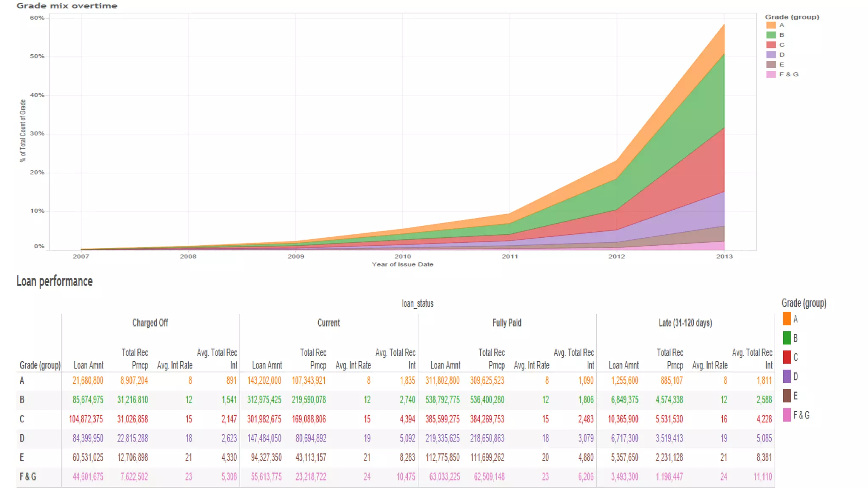
Task: Click red C swatch in table legend
Action: [x=787, y=357]
